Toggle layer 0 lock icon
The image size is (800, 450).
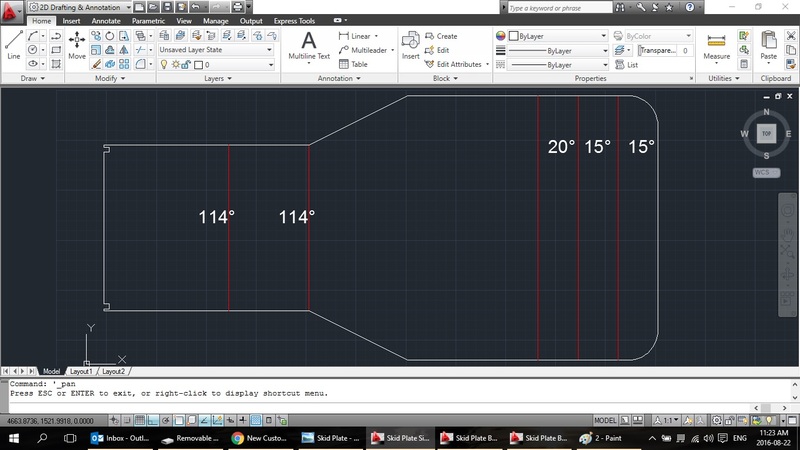186,65
